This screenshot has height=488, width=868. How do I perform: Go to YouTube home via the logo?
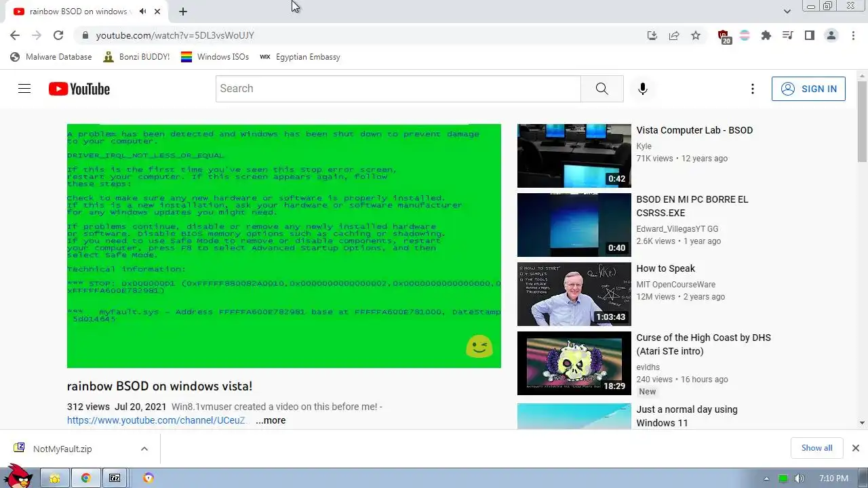coord(79,89)
